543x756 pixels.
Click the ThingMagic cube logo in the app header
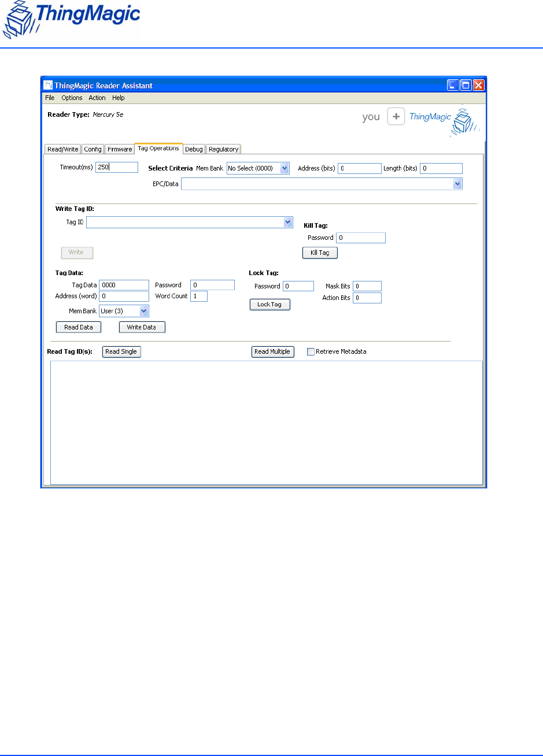tap(464, 121)
